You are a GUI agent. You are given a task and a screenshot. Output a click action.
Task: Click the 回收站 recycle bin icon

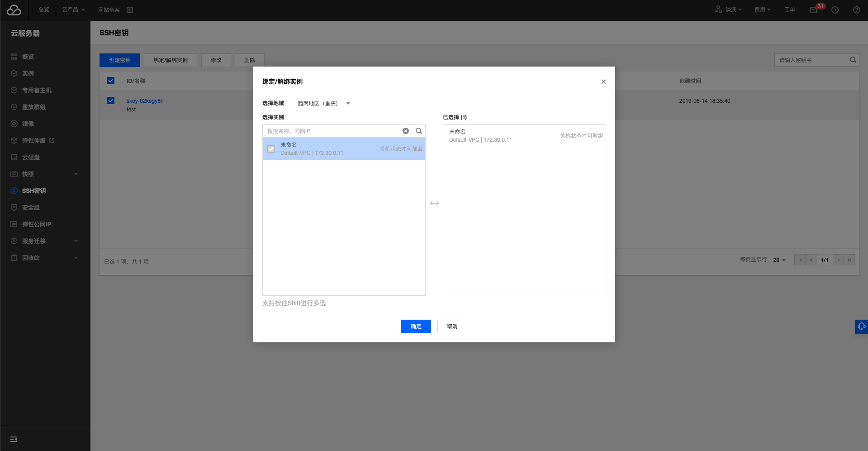(x=14, y=258)
